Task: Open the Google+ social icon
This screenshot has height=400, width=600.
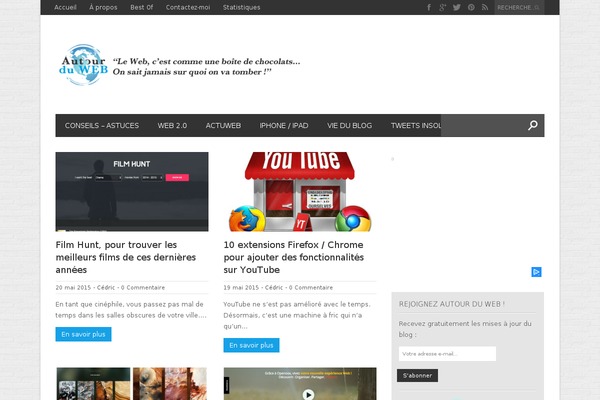Action: pyautogui.click(x=443, y=7)
